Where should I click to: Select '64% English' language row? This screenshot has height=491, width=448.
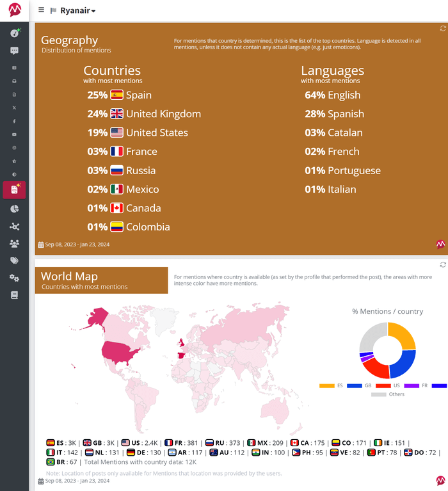[x=332, y=95]
